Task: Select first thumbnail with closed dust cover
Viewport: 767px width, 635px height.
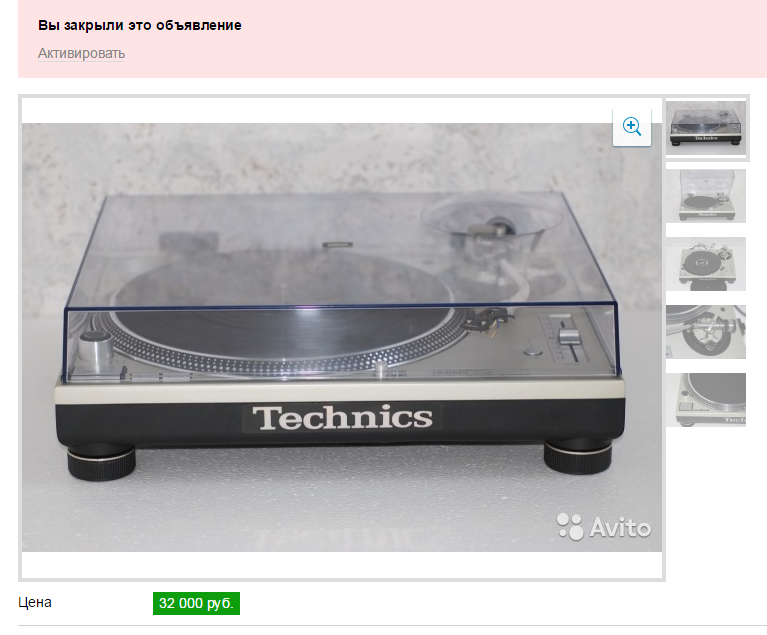Action: pos(706,128)
